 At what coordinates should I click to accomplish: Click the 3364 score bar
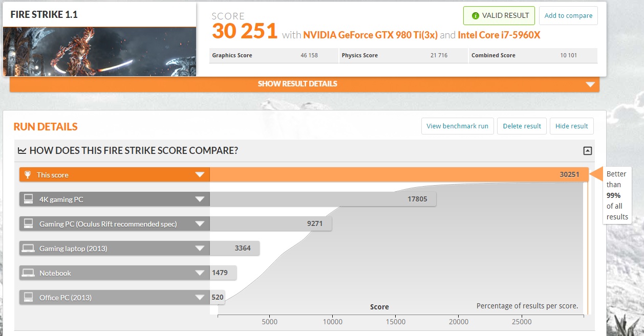tap(234, 248)
